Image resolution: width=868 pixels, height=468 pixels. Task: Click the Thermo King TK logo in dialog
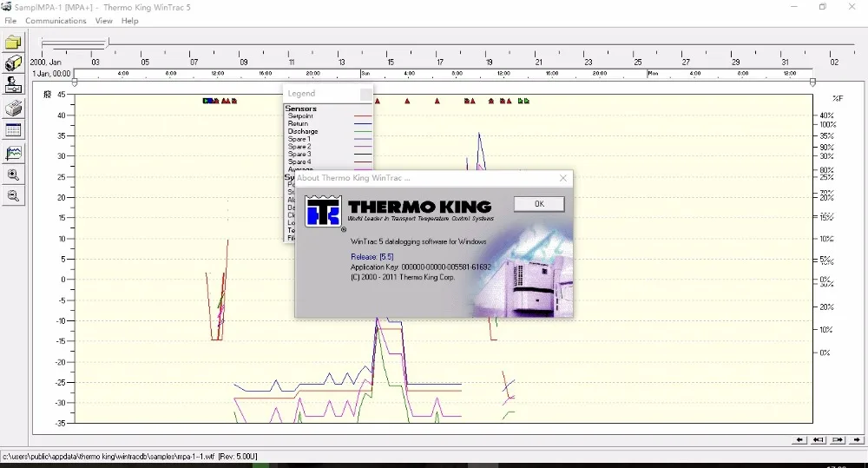click(323, 210)
